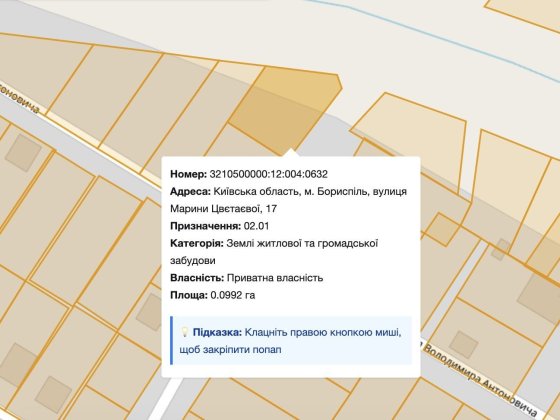The image size is (560, 420).
Task: Click the highlighted parcel polygon on map
Action: [x=286, y=109]
